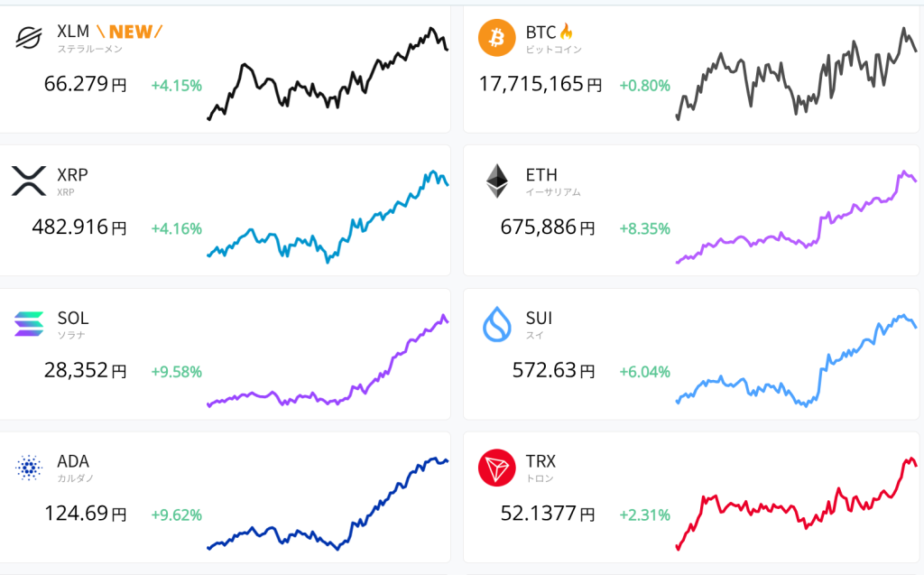The image size is (924, 575).
Task: Click the Stellar Lumens XLM coin icon
Action: [29, 38]
